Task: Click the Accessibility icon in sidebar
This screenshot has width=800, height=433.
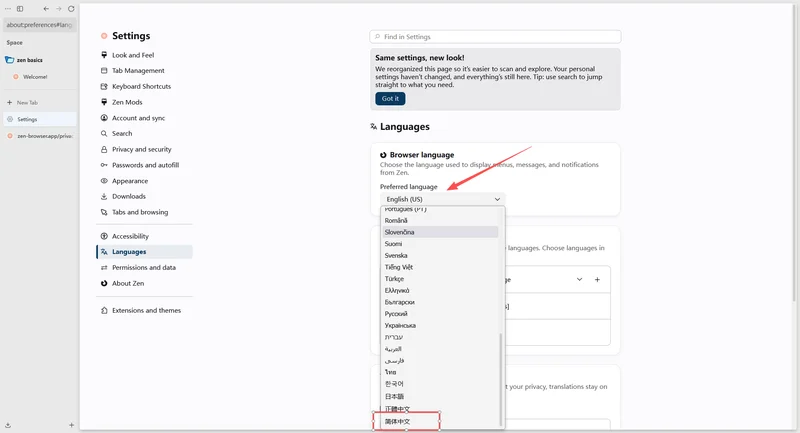Action: (104, 236)
